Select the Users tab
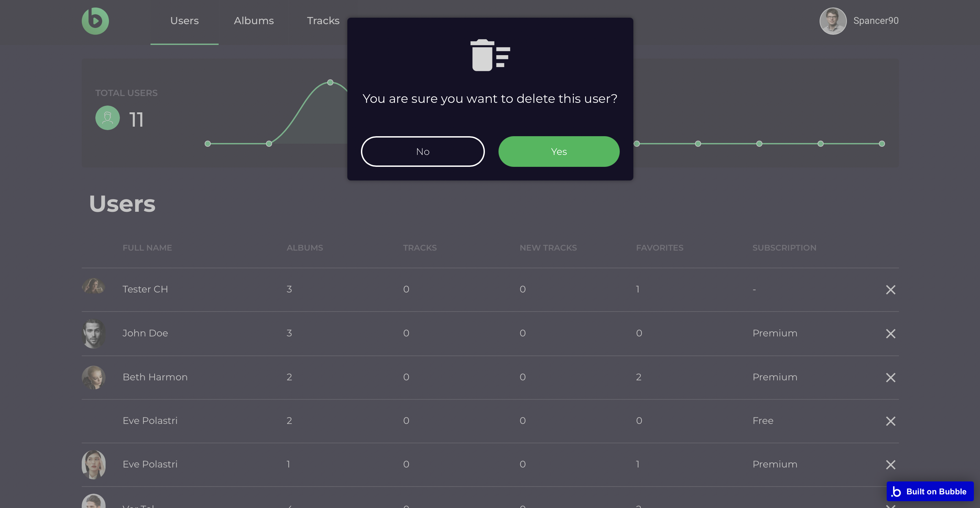The width and height of the screenshot is (980, 508). click(184, 21)
